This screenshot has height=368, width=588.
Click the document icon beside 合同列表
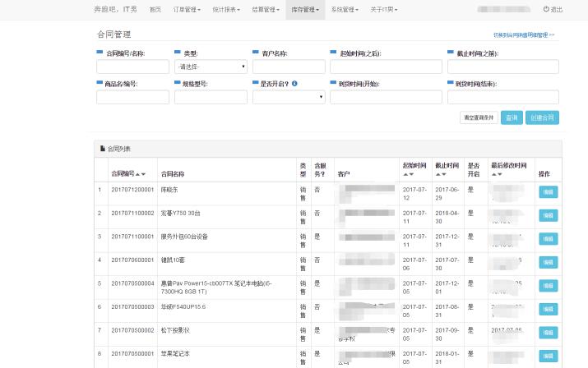click(x=103, y=149)
